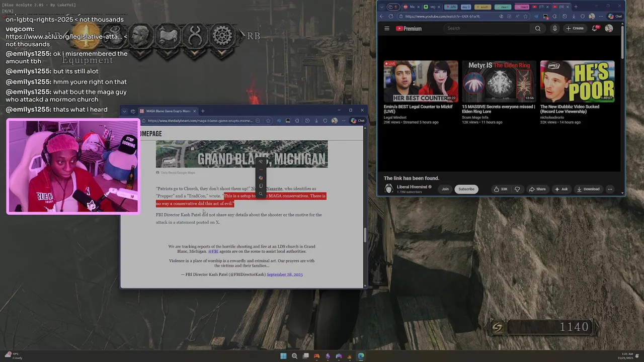Favorite the Daily Beast page with star
Image resolution: width=644 pixels, height=362 pixels.
(268, 121)
